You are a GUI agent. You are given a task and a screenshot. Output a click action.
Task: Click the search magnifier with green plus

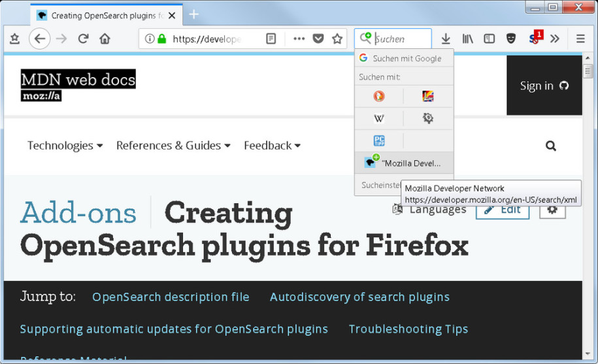coord(365,38)
